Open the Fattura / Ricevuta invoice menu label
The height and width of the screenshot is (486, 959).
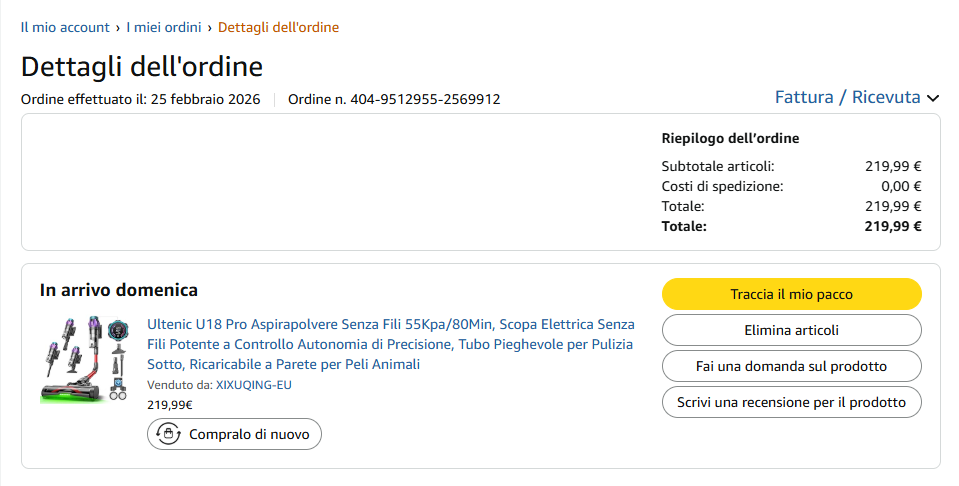click(x=847, y=97)
